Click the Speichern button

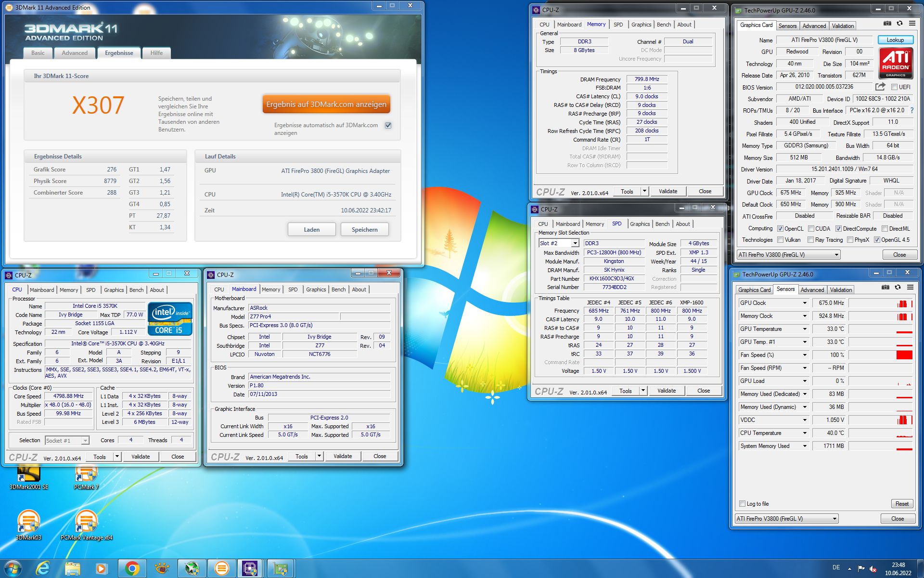tap(364, 230)
